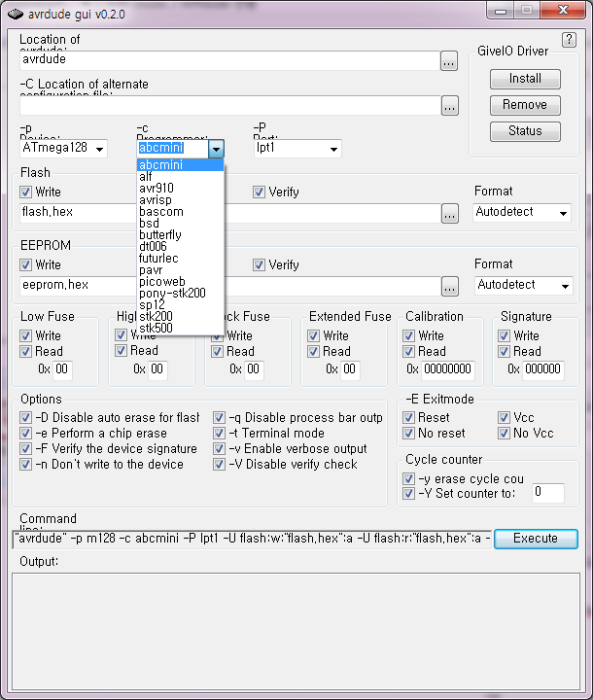Viewport: 593px width, 700px height.
Task: Toggle Flash Write checkbox
Action: [26, 192]
